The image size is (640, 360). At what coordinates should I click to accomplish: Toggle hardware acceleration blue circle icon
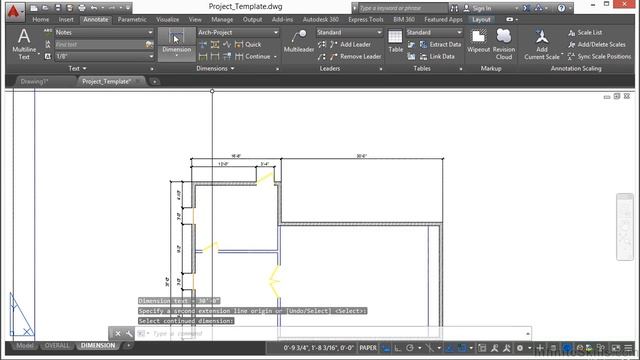(x=567, y=348)
